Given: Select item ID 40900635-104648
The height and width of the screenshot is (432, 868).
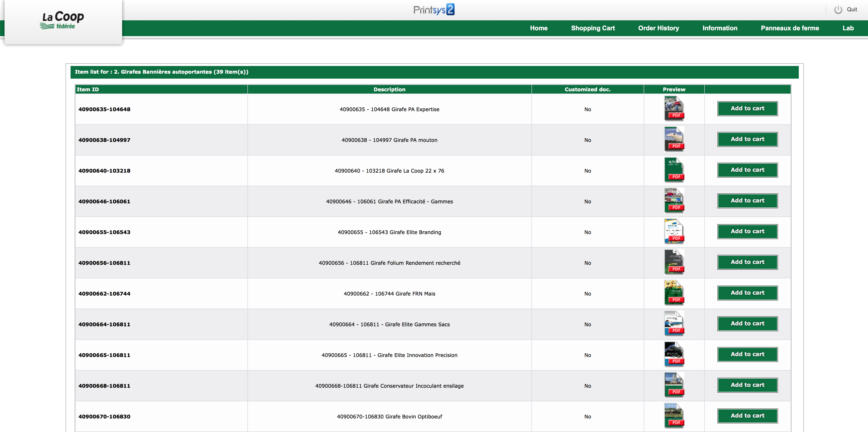Looking at the screenshot, I should click(x=104, y=109).
